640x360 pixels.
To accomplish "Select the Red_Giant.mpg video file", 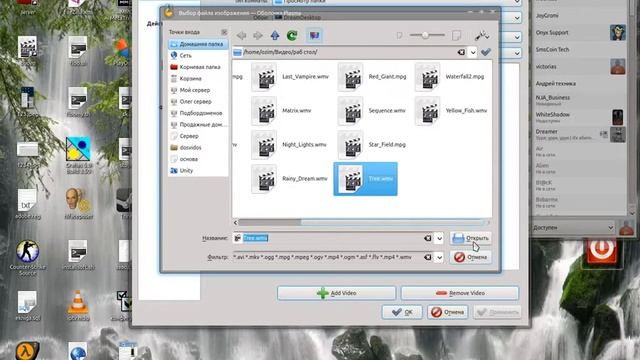I will (x=372, y=77).
